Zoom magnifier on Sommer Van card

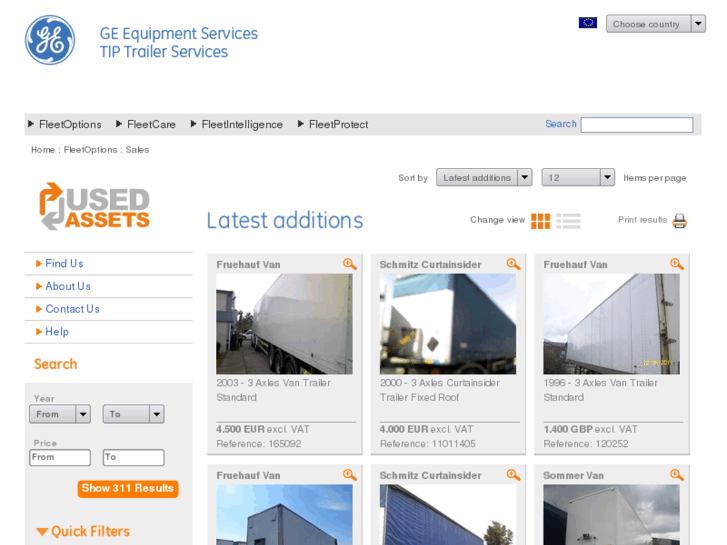677,475
